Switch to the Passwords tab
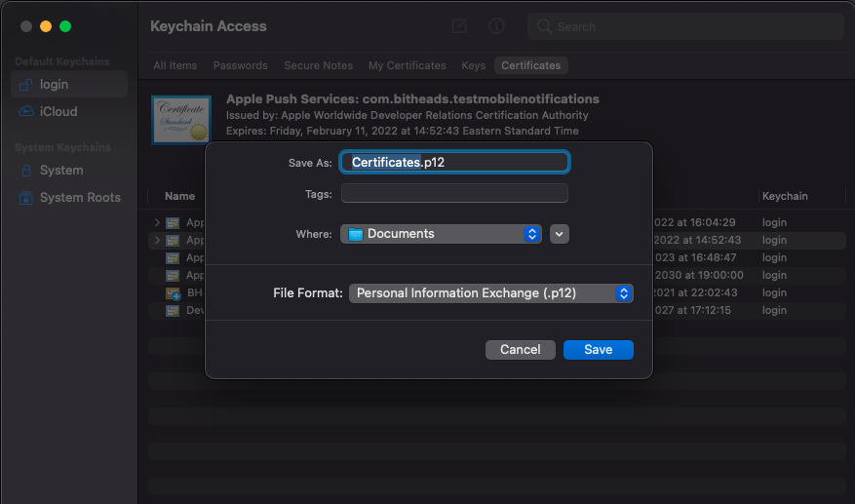 pyautogui.click(x=241, y=65)
